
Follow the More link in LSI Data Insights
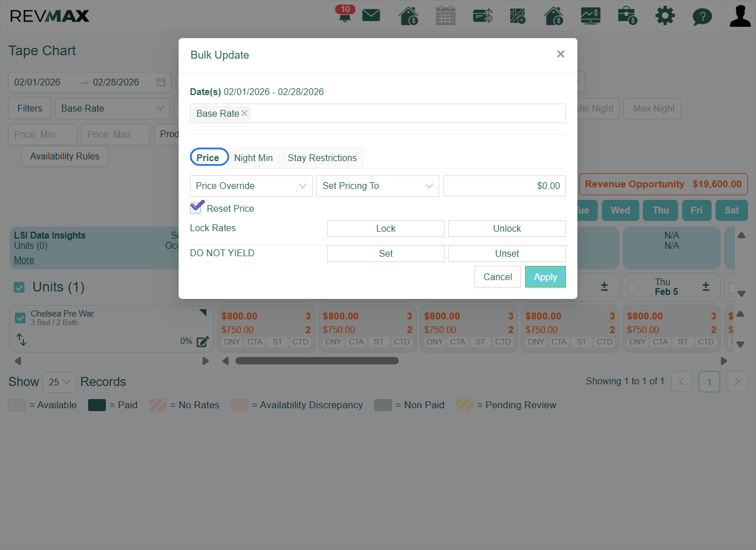(x=24, y=260)
